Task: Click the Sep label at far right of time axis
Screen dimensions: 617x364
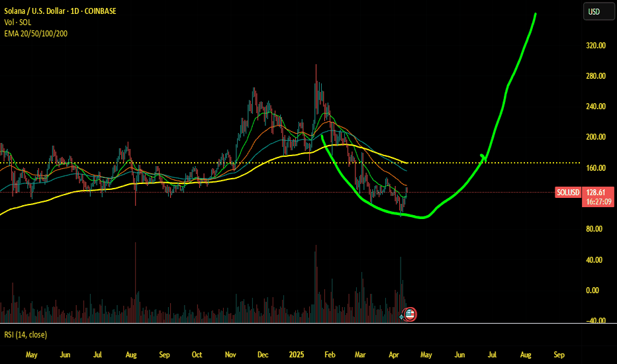Action: [x=559, y=355]
